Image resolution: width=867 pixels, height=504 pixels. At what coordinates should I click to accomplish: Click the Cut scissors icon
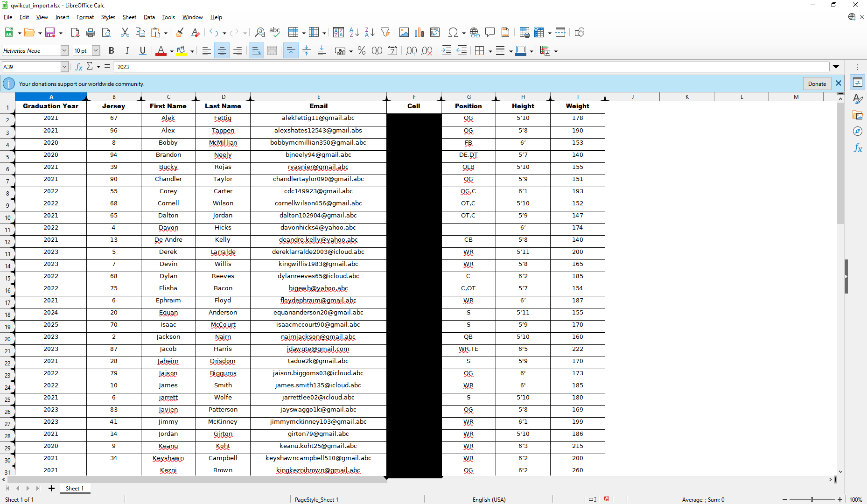coord(125,32)
